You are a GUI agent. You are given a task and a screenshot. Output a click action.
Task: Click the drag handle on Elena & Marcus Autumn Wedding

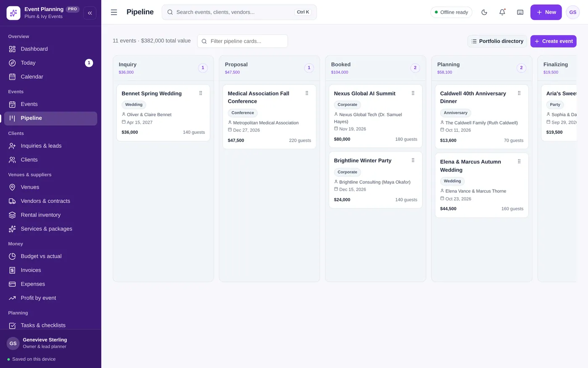[519, 161]
